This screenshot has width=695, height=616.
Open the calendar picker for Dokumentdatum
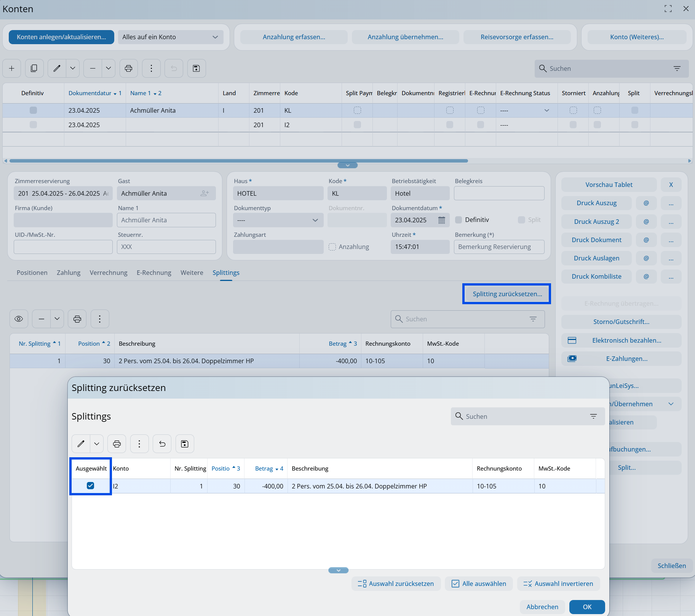(441, 220)
